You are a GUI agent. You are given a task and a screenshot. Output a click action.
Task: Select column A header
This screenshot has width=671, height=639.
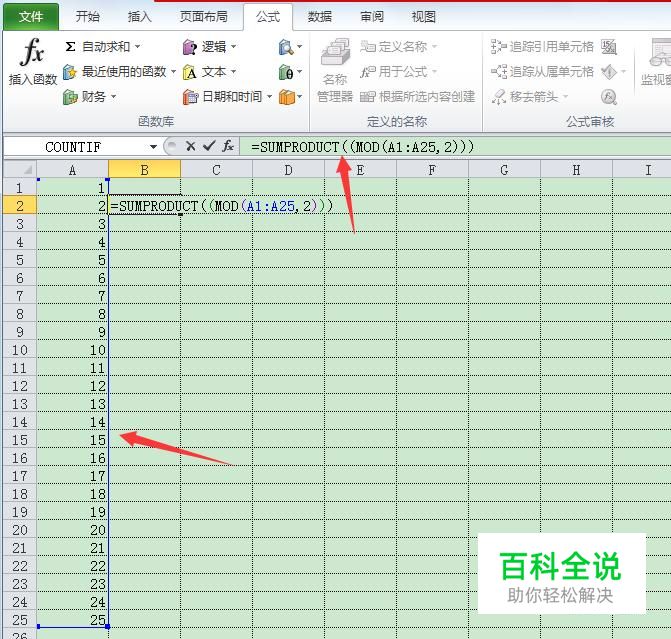(72, 170)
